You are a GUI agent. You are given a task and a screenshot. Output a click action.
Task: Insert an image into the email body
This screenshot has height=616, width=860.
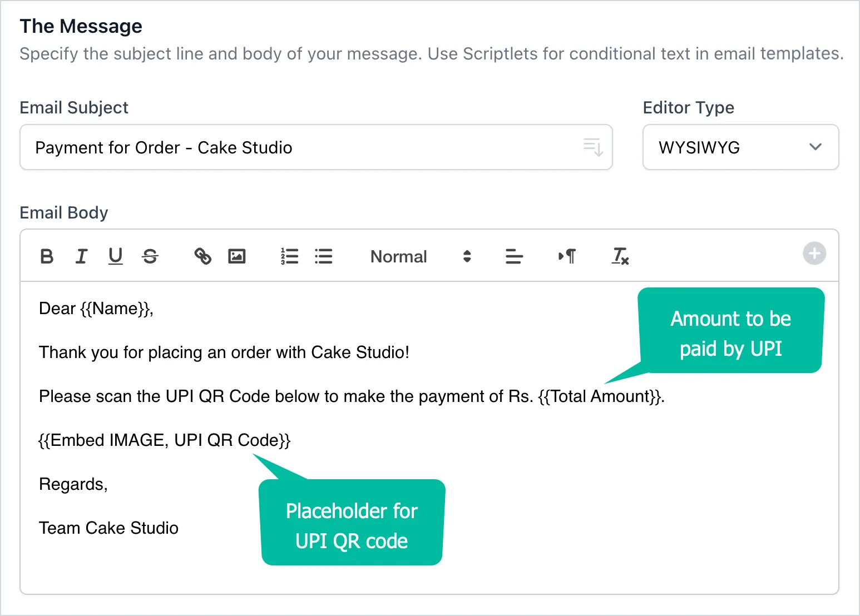pyautogui.click(x=236, y=256)
